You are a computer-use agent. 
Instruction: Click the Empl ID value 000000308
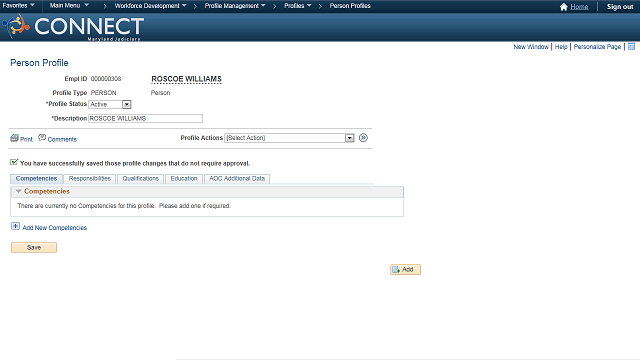tap(106, 79)
